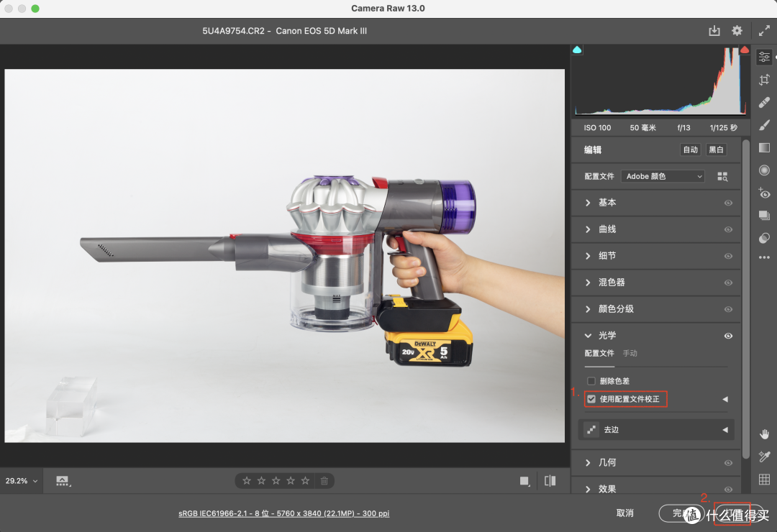Select the Red eye removal tool
The width and height of the screenshot is (777, 532).
click(764, 193)
